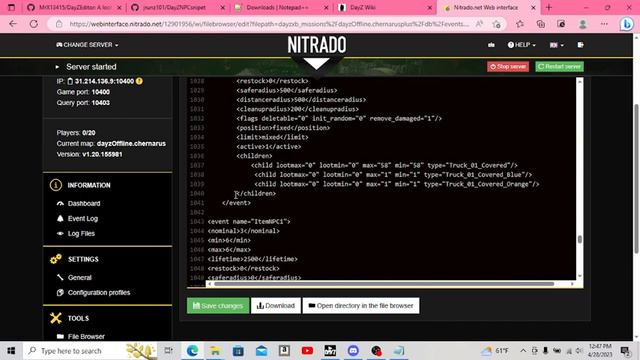This screenshot has height=360, width=640.
Task: Click the event name ItemNPC1 line
Action: coord(249,222)
